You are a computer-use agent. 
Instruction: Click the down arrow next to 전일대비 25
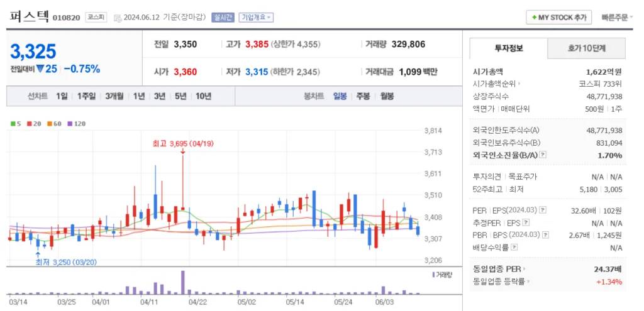point(40,68)
